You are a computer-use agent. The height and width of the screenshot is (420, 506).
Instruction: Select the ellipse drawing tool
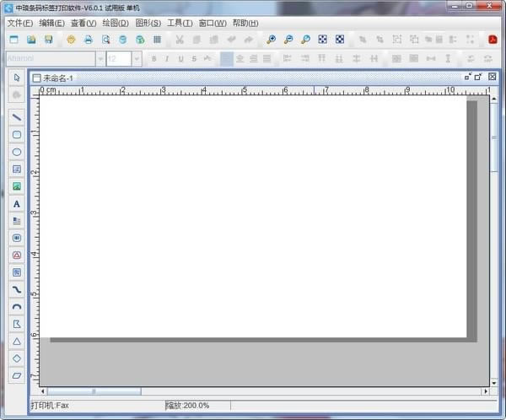point(17,152)
